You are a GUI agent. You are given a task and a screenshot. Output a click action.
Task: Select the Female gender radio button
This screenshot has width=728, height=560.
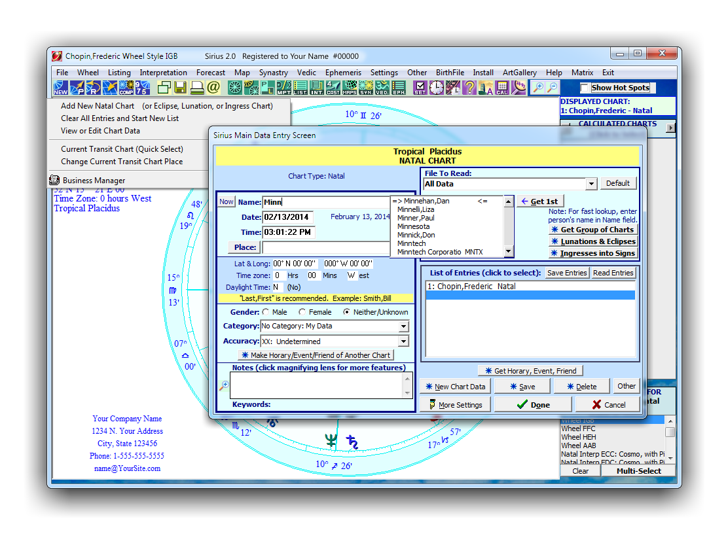302,312
